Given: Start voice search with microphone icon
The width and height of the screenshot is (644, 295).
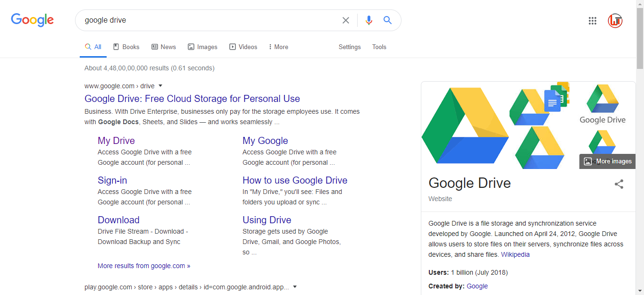Looking at the screenshot, I should pyautogui.click(x=369, y=20).
